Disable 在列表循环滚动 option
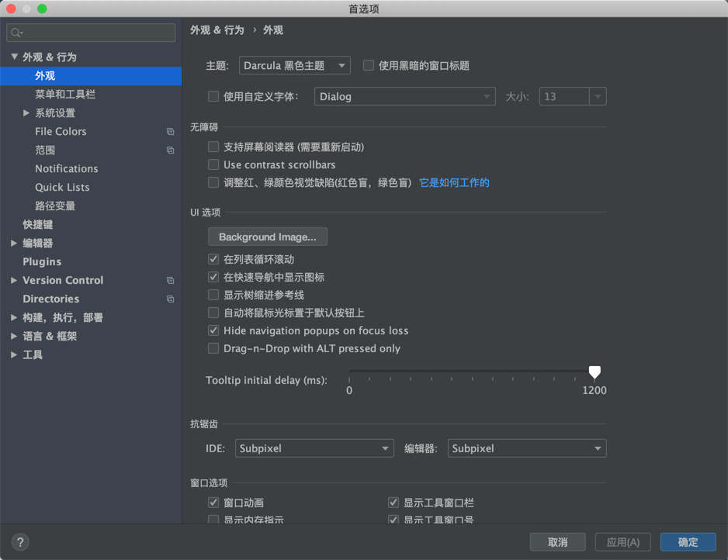 tap(213, 259)
